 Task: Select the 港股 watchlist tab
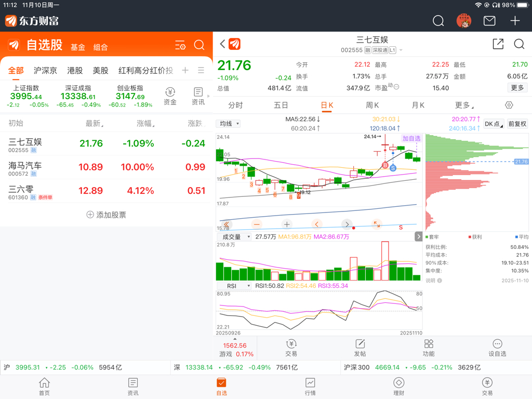pos(75,70)
